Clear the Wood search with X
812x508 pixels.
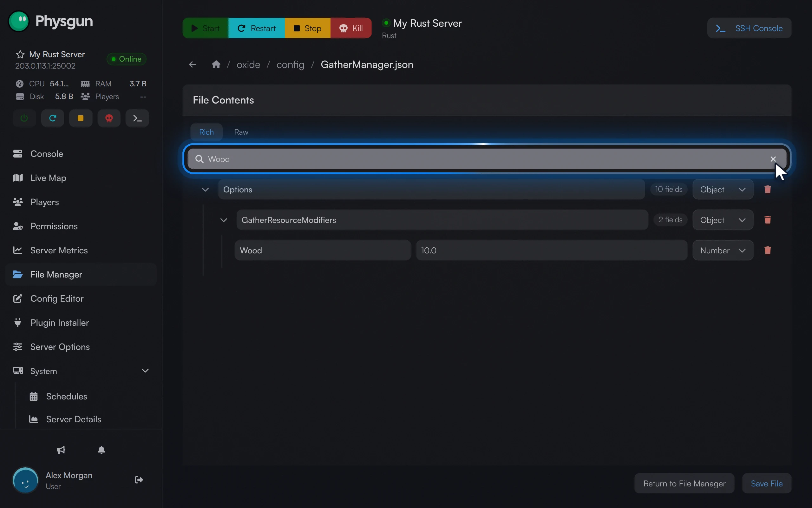(x=773, y=159)
